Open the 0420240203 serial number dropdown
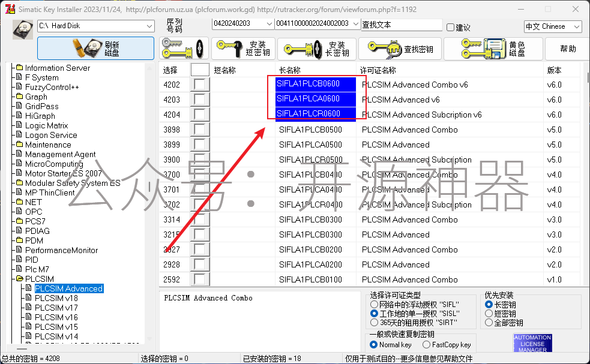Screen dimensions: 590x364 point(242,24)
